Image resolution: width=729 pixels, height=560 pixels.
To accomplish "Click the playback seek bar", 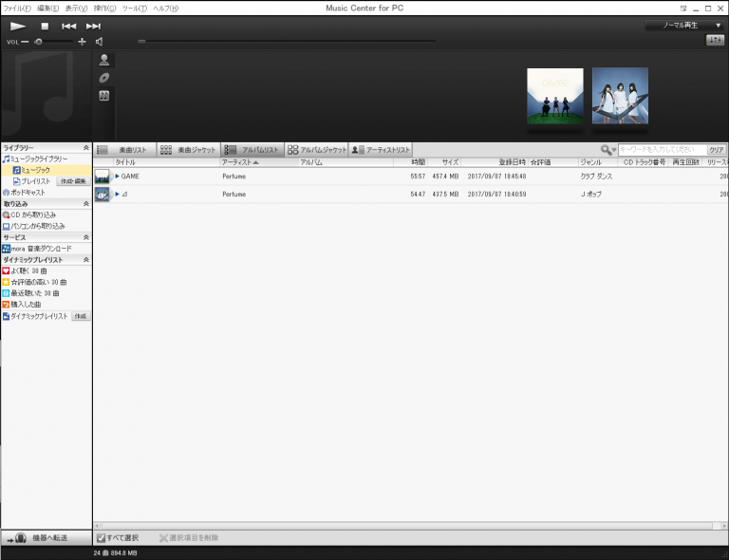I will (287, 42).
